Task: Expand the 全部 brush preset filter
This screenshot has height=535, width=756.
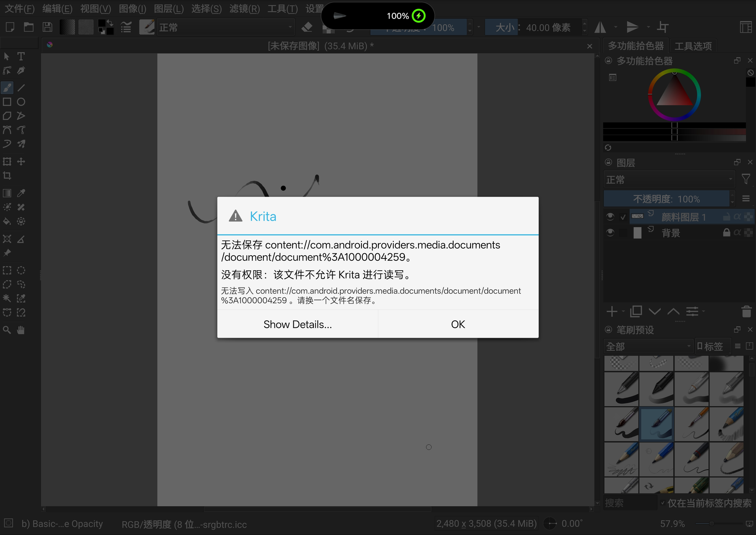Action: (648, 347)
